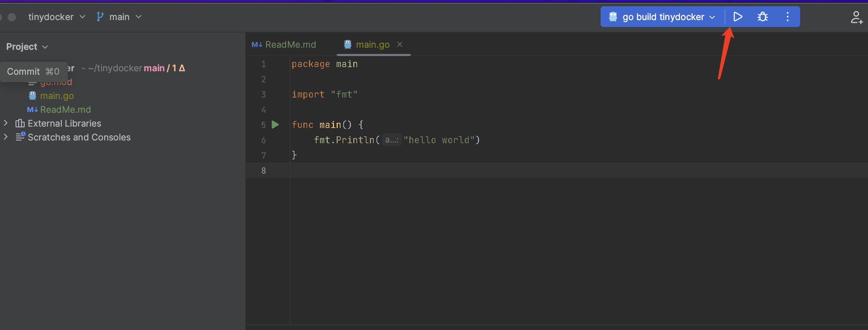This screenshot has height=330, width=868.
Task: Open main.go in the project tree
Action: (x=57, y=96)
